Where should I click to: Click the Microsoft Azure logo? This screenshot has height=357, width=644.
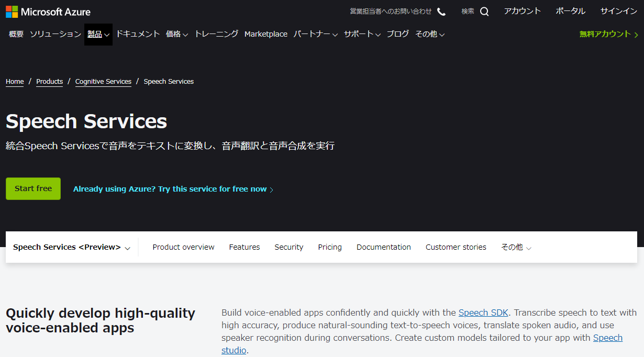pos(48,12)
